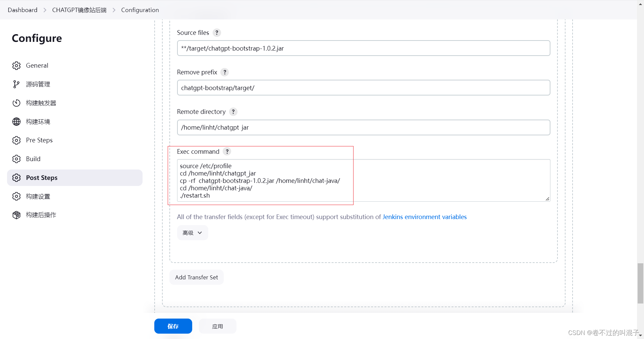Go to the Build section
Image resolution: width=644 pixels, height=339 pixels.
74,159
